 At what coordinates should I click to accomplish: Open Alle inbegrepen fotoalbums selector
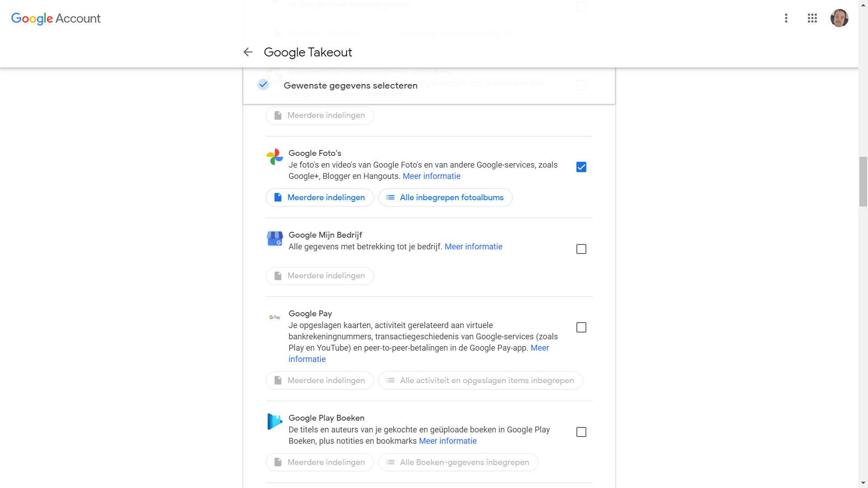(x=445, y=197)
